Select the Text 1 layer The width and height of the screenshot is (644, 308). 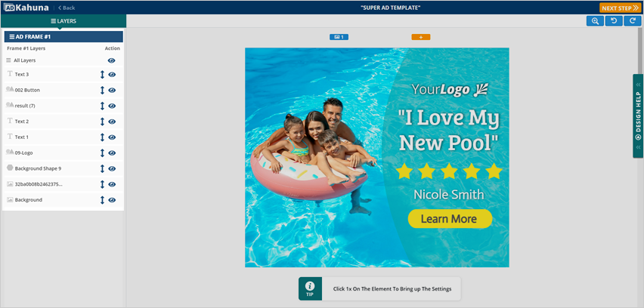22,137
